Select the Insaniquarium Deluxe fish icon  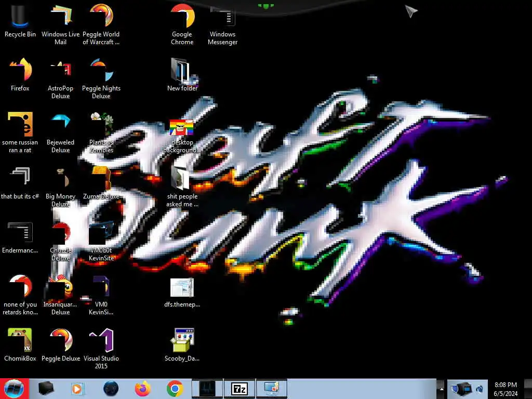point(60,295)
